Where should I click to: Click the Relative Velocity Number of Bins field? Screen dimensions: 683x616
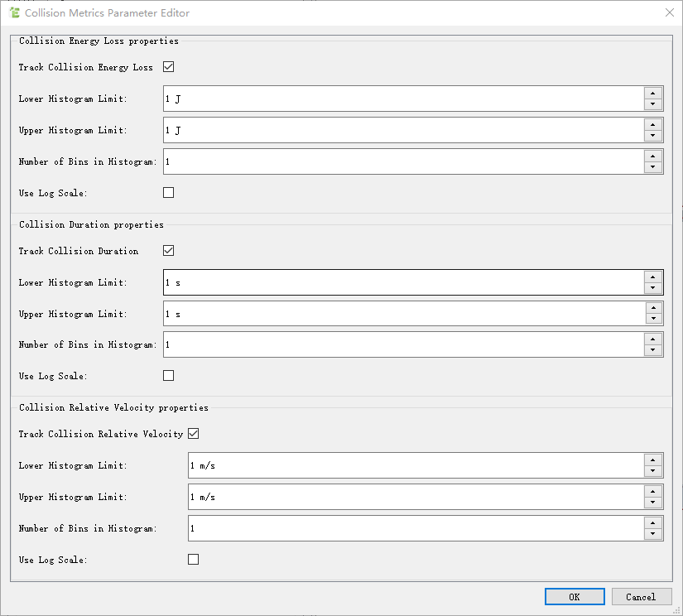coord(416,528)
